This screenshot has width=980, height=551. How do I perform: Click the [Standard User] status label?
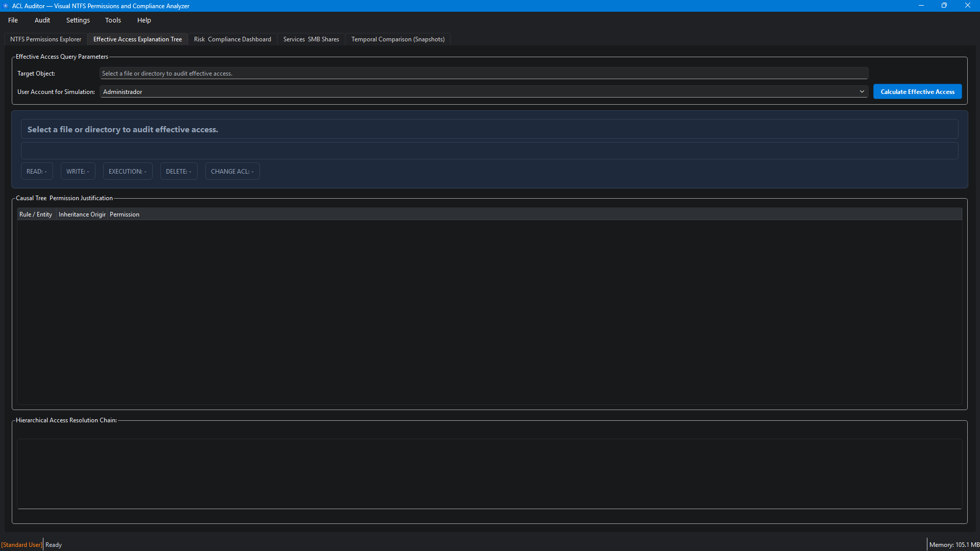coord(21,545)
